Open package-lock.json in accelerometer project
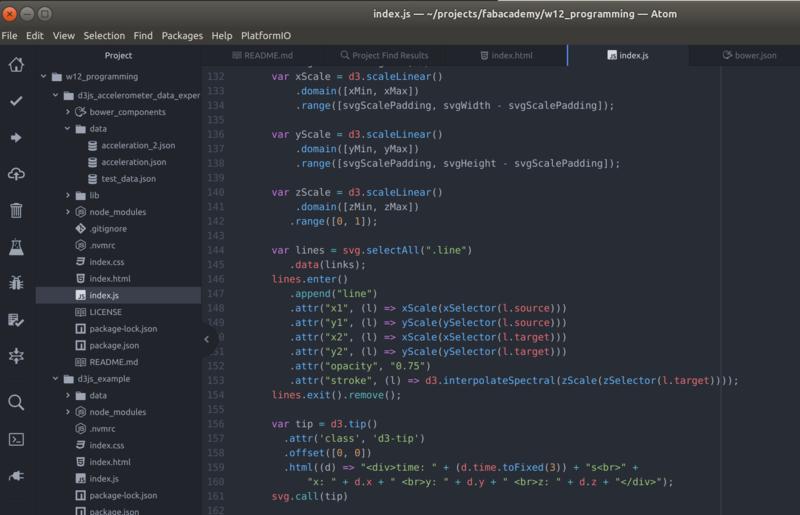Screen dimensions: 800x515 123,329
